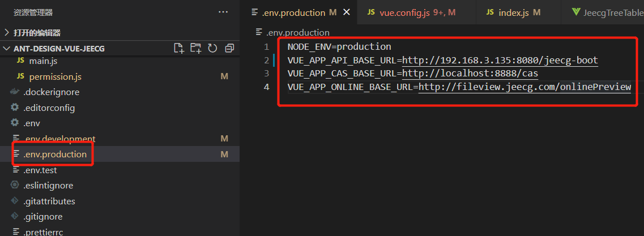
Task: Click the 192.168.3.135 API base URL link
Action: 500,60
